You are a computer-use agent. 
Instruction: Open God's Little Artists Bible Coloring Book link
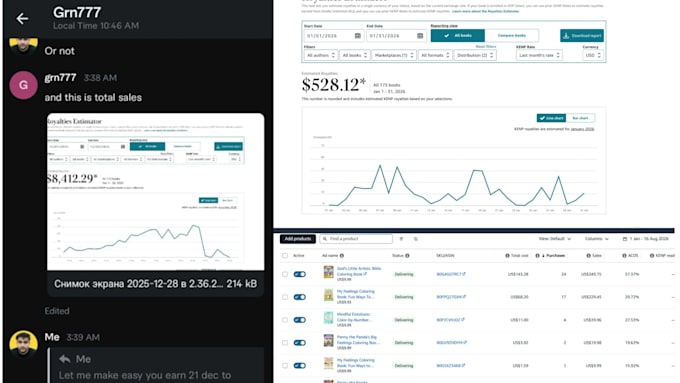coord(359,272)
